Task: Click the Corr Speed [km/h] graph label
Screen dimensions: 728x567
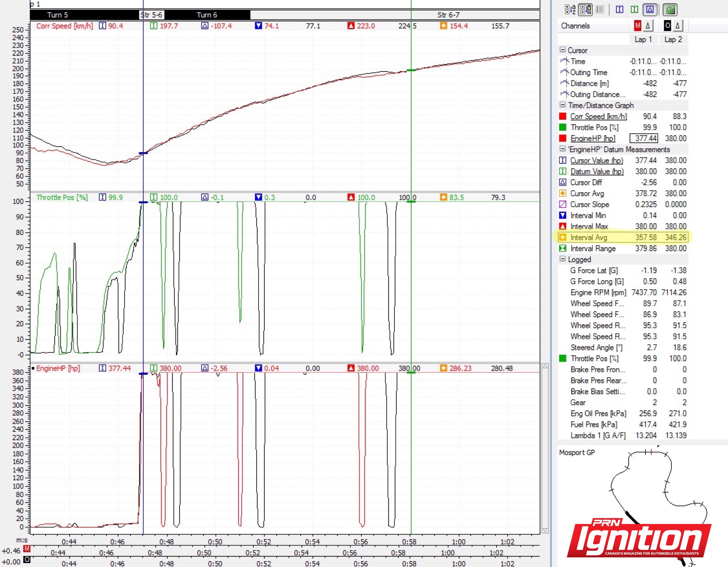Action: [x=65, y=26]
